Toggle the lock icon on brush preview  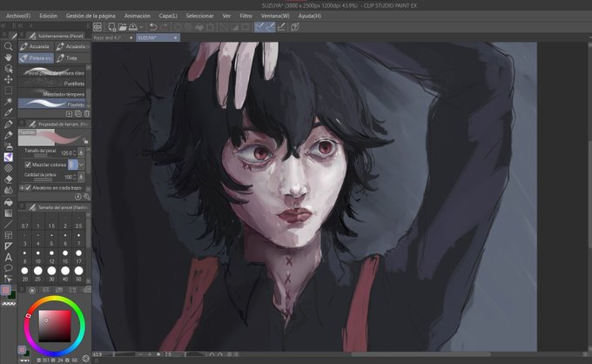85,141
